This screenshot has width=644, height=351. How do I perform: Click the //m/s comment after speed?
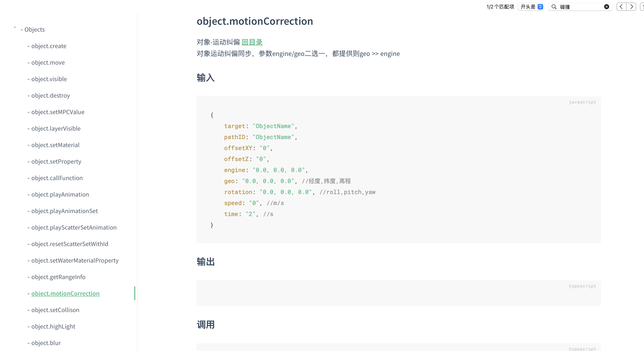click(x=275, y=203)
